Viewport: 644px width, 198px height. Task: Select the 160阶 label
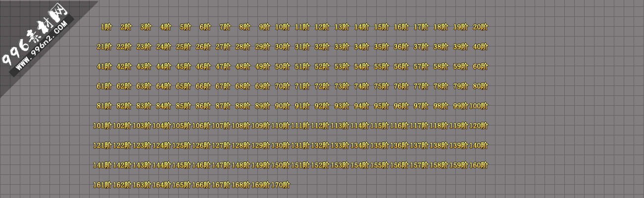(x=479, y=165)
